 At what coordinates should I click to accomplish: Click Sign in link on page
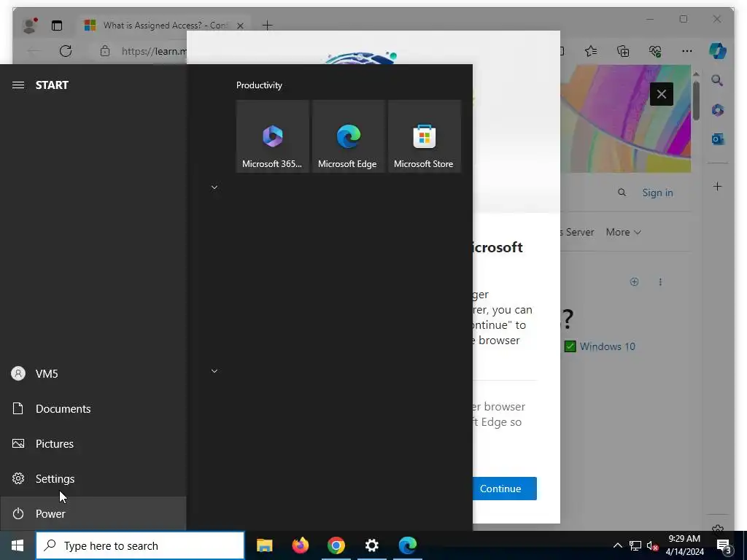pos(657,192)
